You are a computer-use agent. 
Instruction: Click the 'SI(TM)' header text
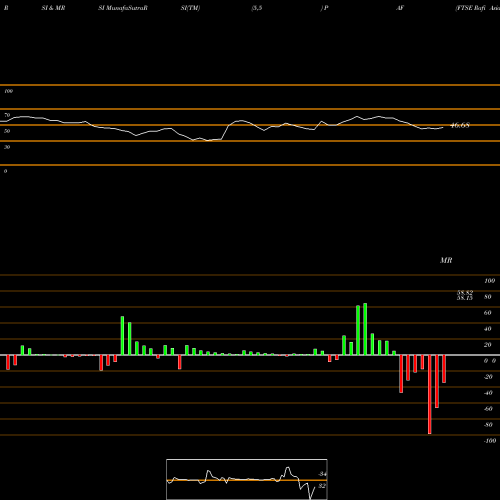click(190, 8)
